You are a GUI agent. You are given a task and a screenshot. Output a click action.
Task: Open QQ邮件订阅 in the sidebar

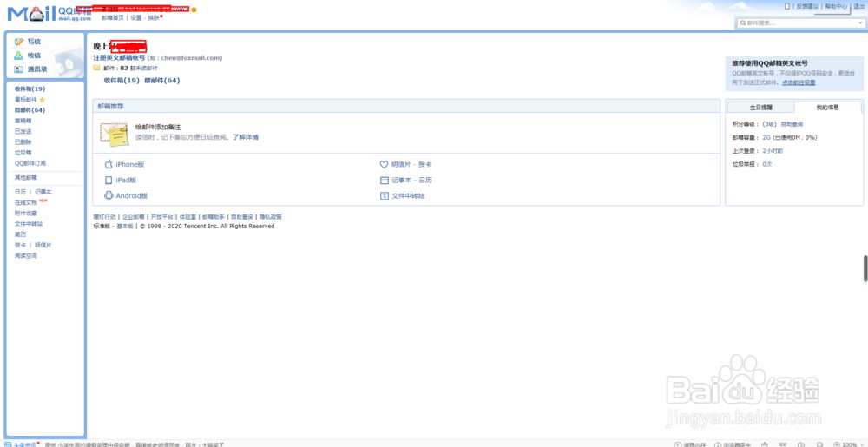click(x=30, y=163)
